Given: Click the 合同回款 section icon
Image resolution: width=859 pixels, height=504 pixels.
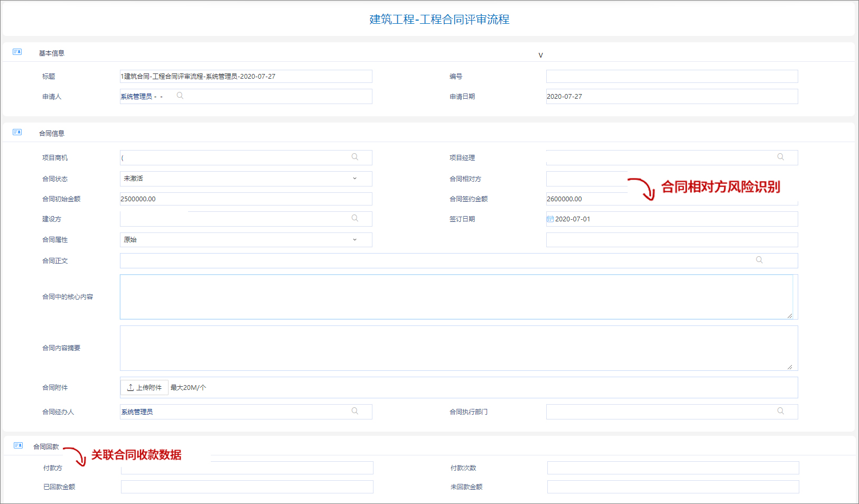Looking at the screenshot, I should [18, 445].
